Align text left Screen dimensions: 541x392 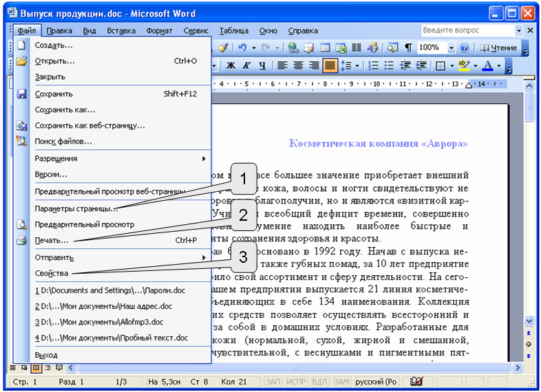pyautogui.click(x=283, y=65)
